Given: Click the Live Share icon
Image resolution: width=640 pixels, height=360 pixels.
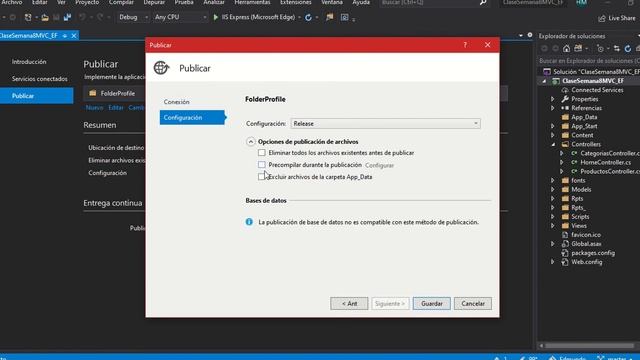Looking at the screenshot, I should coord(602,18).
